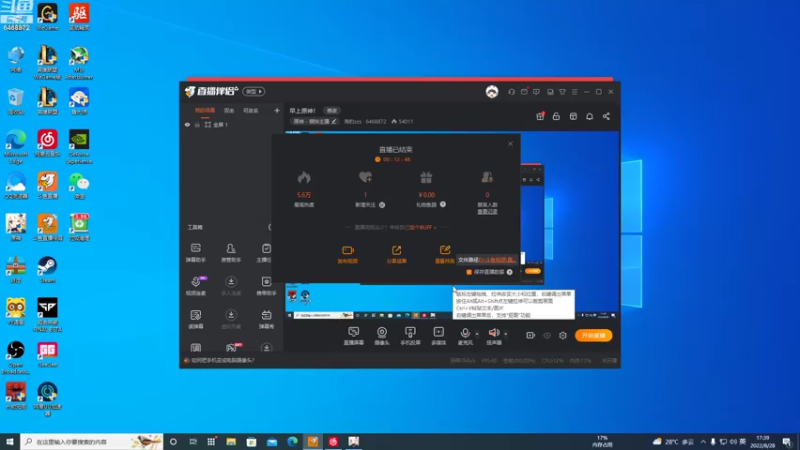Click info icon beside 新增关注 stat
Viewport: 800px width, 450px height.
point(382,205)
